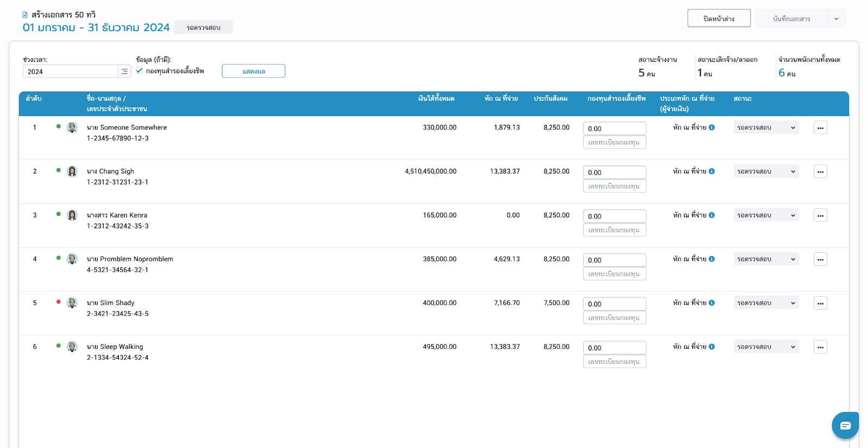Click info icon in Slim Shady's row

point(712,303)
